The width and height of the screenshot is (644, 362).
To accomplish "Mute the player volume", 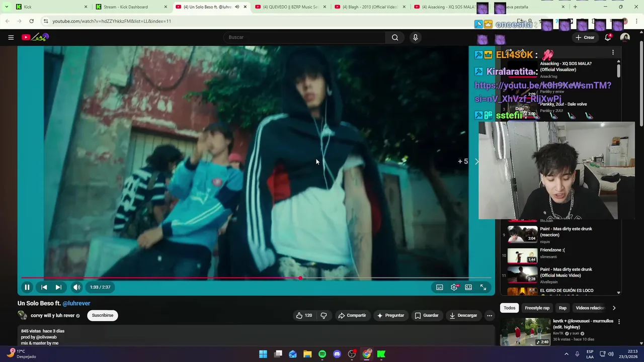I will click(x=76, y=287).
